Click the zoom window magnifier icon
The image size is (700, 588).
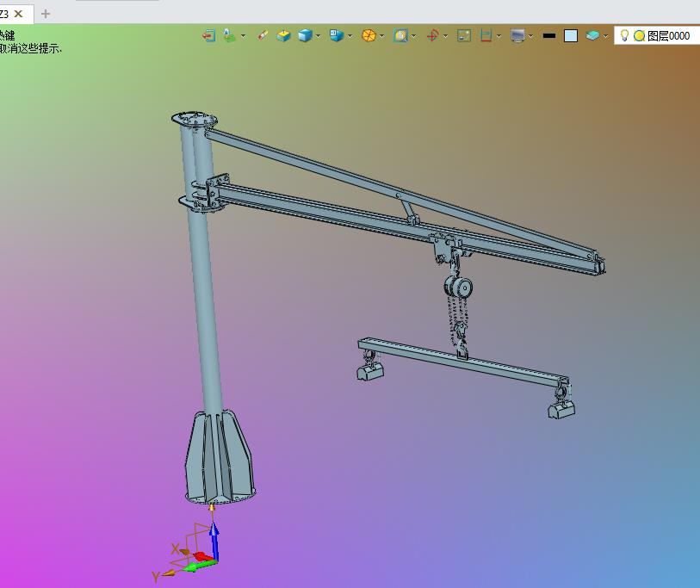pyautogui.click(x=400, y=35)
